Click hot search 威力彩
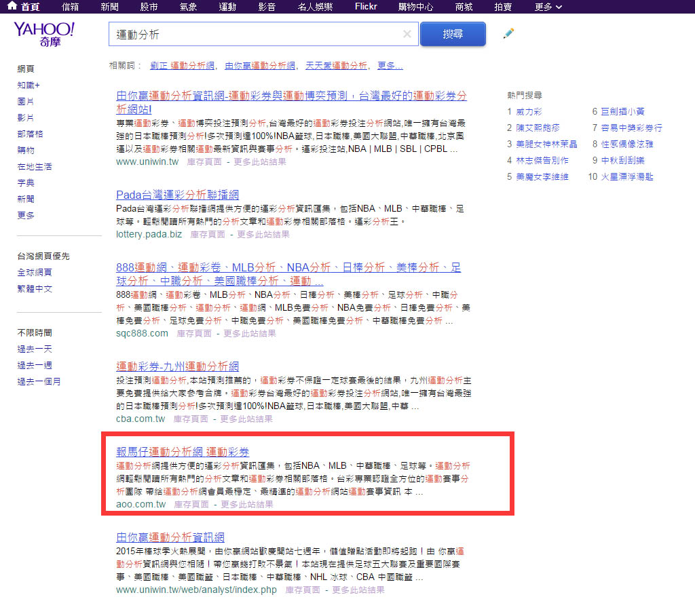Viewport: 695px width, 616px height. (x=529, y=112)
